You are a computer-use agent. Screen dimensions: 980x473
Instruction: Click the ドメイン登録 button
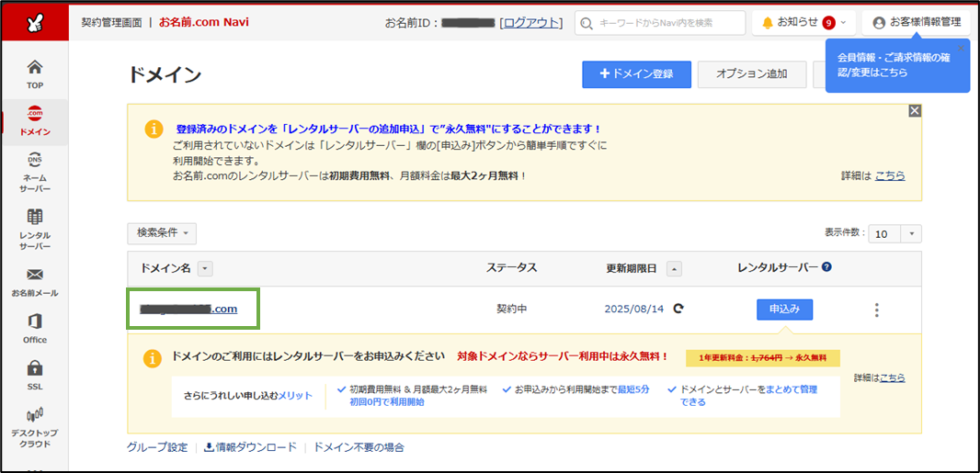636,73
